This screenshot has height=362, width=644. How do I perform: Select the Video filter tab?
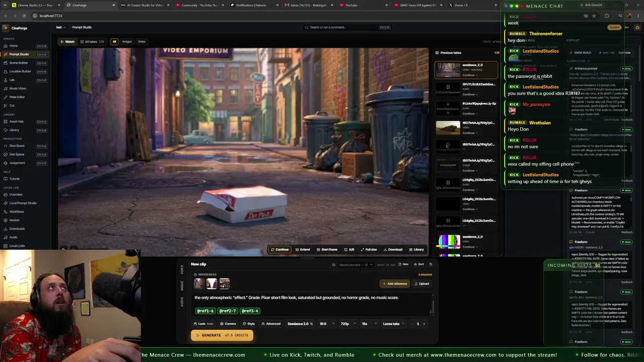(x=142, y=42)
